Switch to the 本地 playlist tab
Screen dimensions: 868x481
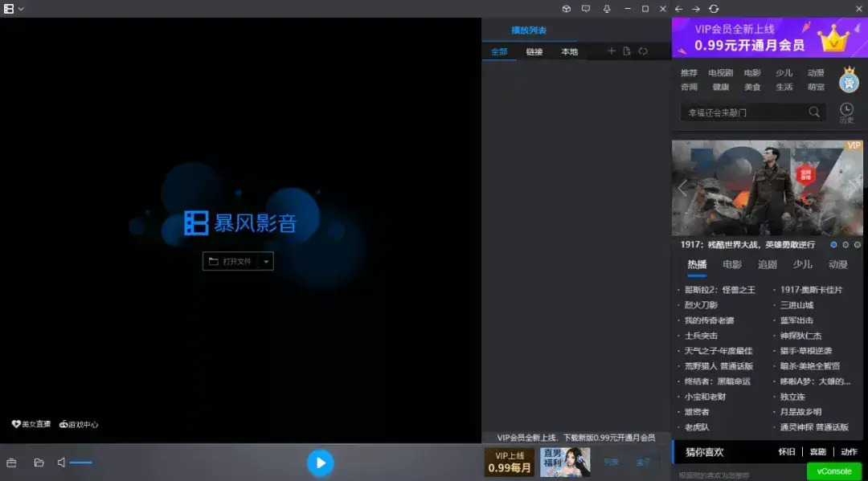click(x=569, y=51)
